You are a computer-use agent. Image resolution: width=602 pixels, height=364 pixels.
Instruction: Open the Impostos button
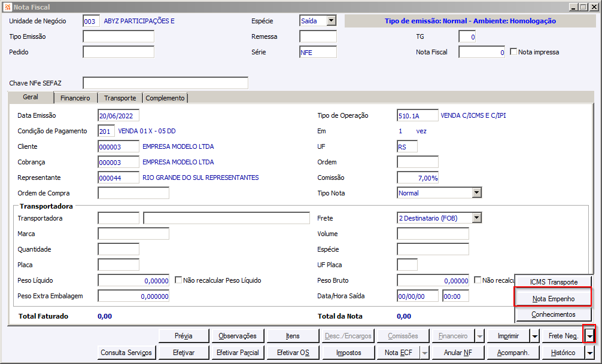pyautogui.click(x=349, y=353)
